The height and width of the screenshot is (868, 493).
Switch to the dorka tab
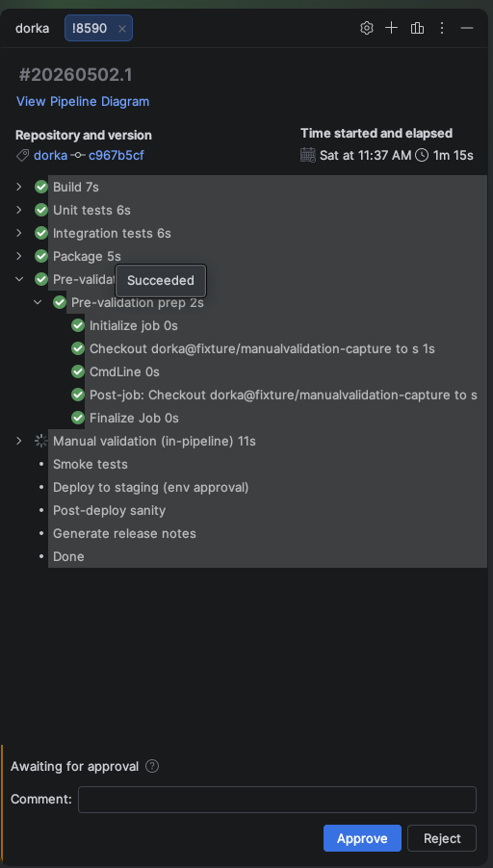[x=32, y=28]
